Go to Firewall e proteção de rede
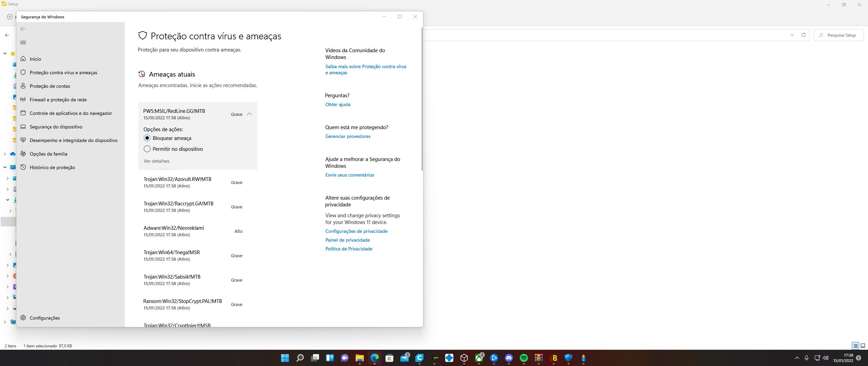 point(58,100)
